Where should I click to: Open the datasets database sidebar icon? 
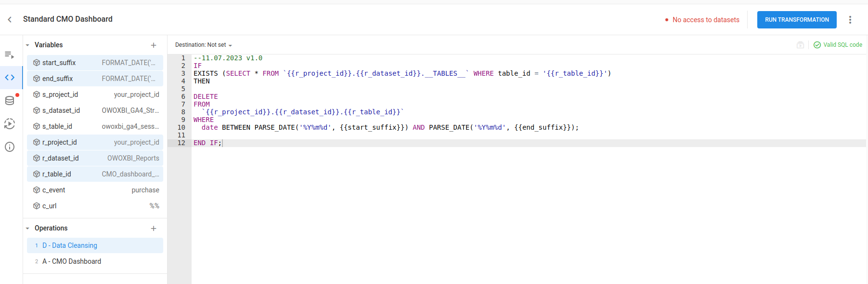[10, 100]
